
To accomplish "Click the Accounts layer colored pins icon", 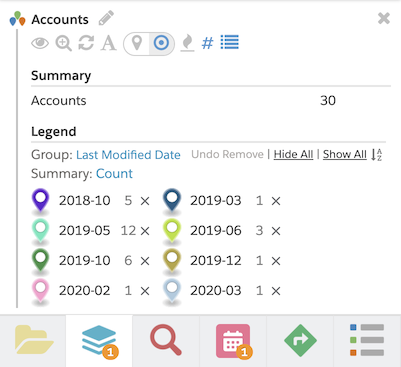I will click(17, 18).
